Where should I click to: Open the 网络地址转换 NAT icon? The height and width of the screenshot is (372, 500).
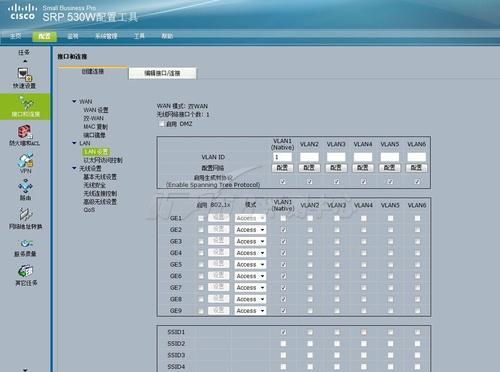[x=25, y=219]
